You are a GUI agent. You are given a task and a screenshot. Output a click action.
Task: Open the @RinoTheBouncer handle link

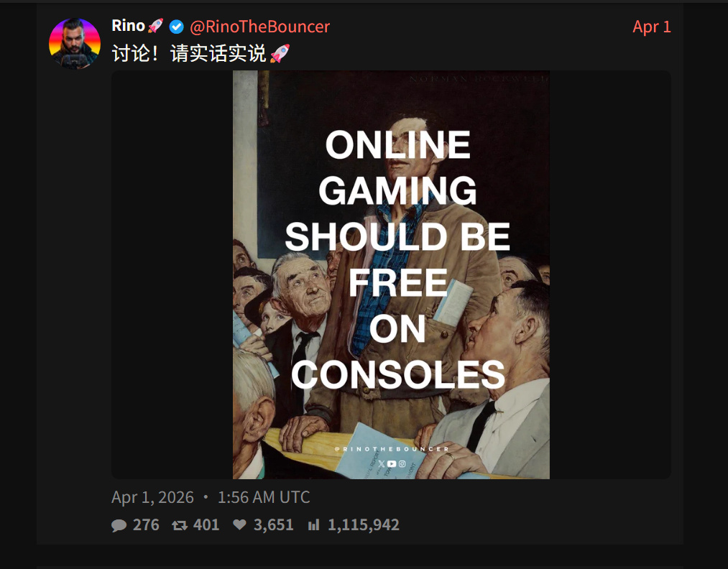259,27
